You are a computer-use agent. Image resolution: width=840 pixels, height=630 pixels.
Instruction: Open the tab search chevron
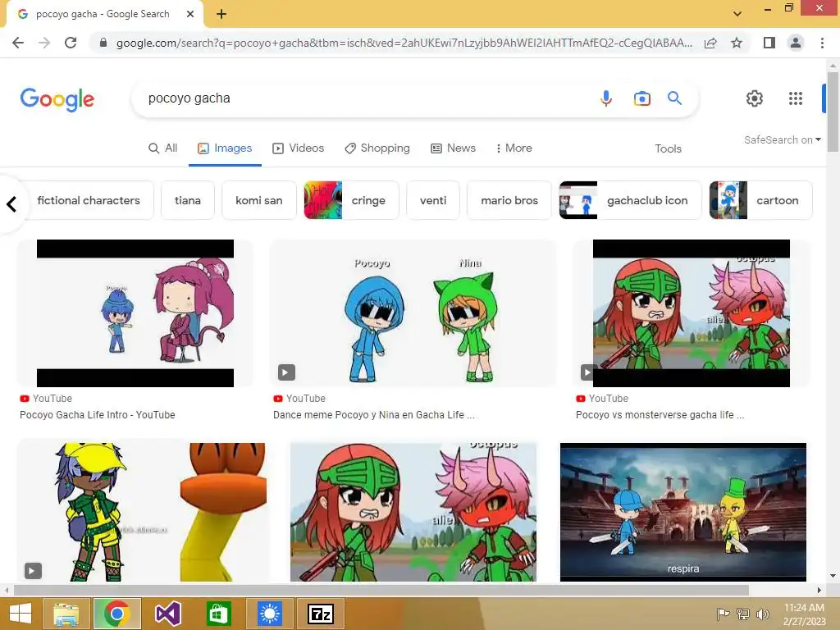pyautogui.click(x=737, y=14)
